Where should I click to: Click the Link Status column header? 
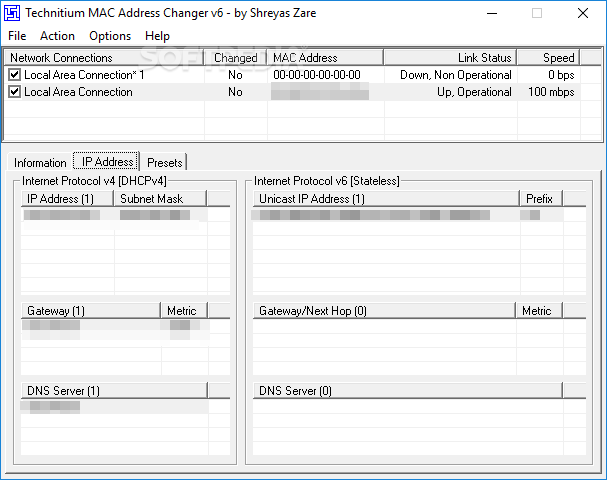(x=450, y=58)
